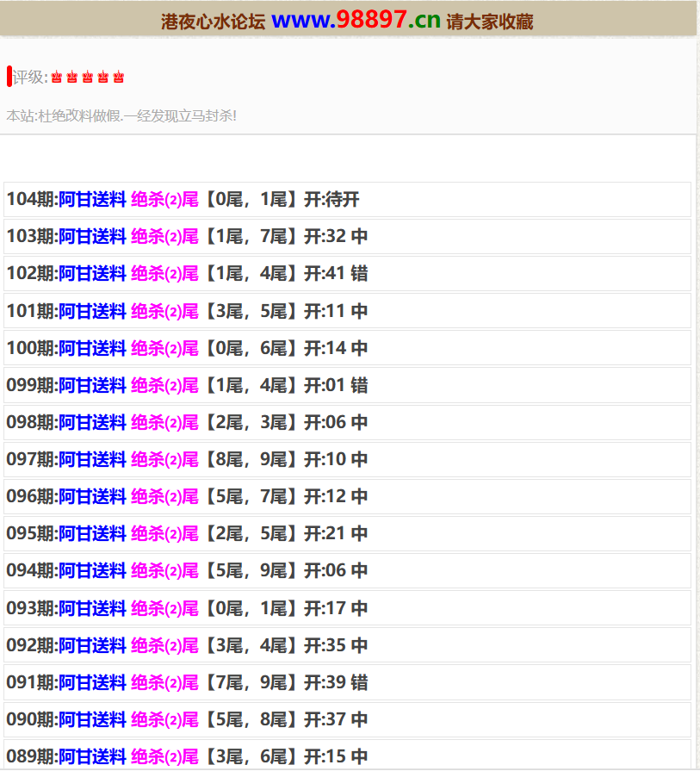This screenshot has height=771, width=700.
Task: Select the 101期 row with 开:11
Action: [347, 311]
